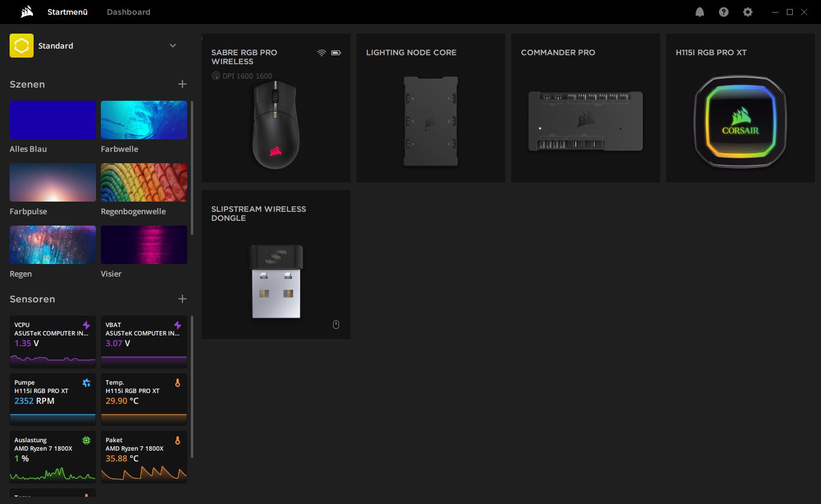Click the scenes list scrollbar

coord(192,168)
